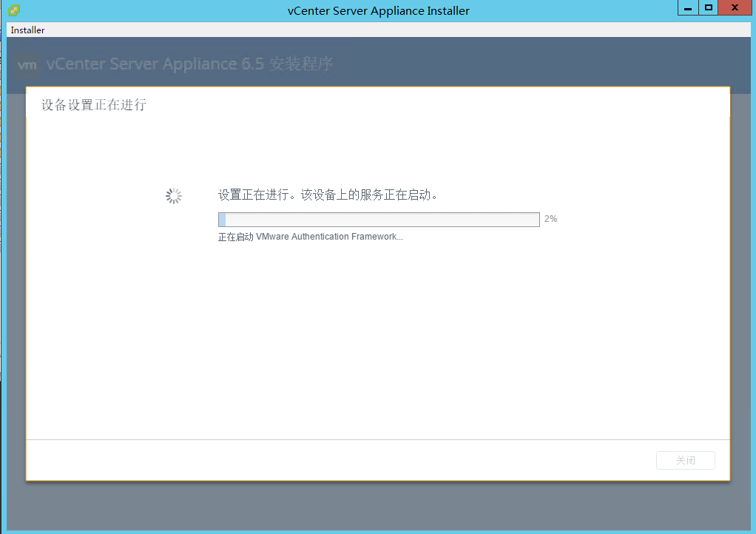Click the 设备设置正在进行 dialog title
The image size is (756, 534).
[x=93, y=105]
